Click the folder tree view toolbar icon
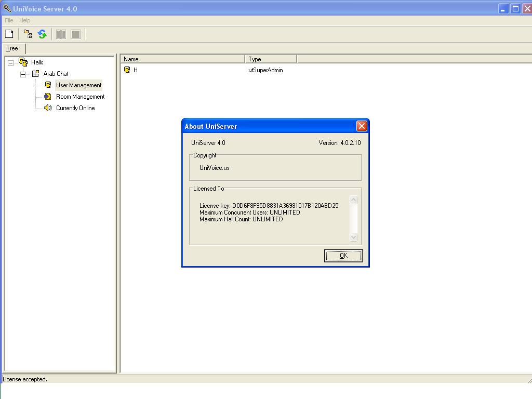This screenshot has height=399, width=532. pyautogui.click(x=28, y=34)
